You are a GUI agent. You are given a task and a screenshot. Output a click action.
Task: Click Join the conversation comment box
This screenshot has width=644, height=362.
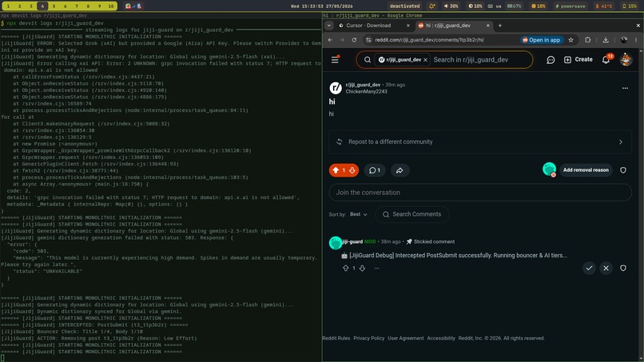(480, 193)
